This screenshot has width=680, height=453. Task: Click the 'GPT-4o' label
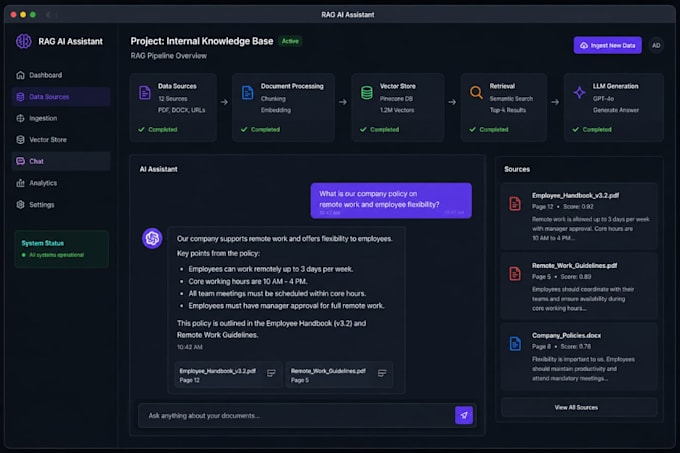[x=603, y=99]
